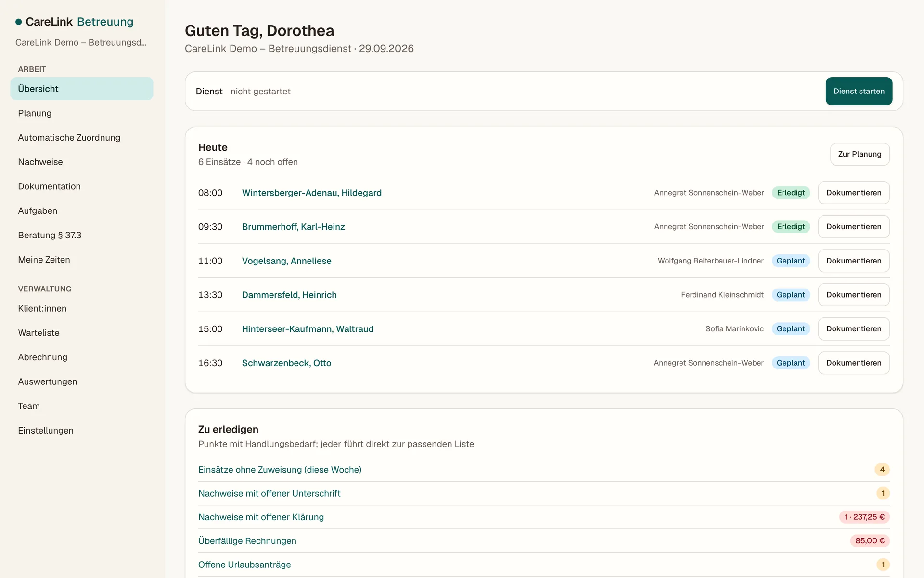Viewport: 924px width, 578px height.
Task: Go to Meine Zeiten
Action: tap(82, 260)
